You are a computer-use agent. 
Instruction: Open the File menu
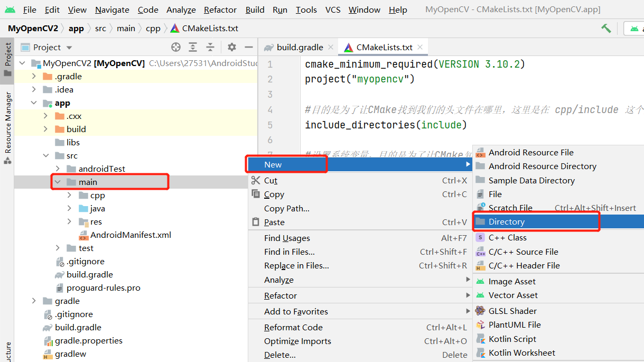point(30,10)
